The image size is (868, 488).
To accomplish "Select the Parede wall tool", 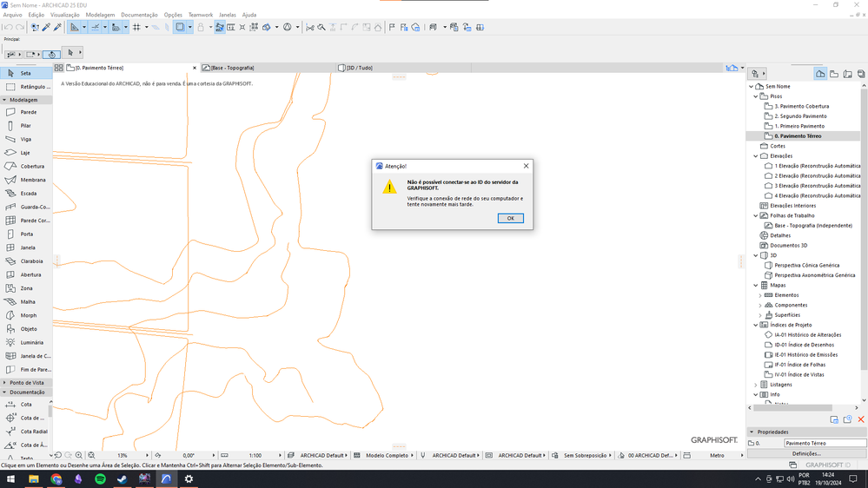I will coord(26,112).
